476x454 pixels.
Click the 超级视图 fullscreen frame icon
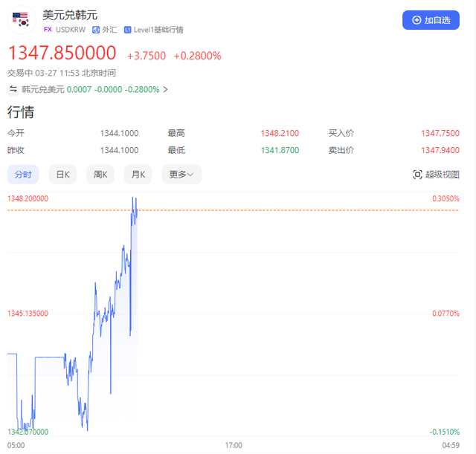coord(417,175)
